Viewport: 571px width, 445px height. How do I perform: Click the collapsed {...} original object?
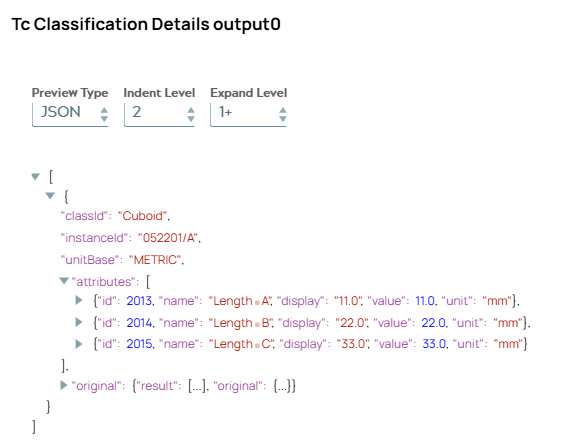[282, 386]
